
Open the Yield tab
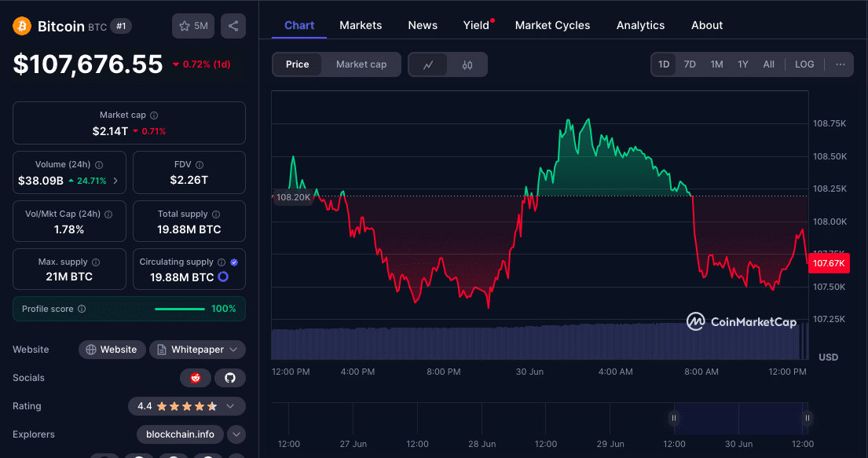click(476, 25)
